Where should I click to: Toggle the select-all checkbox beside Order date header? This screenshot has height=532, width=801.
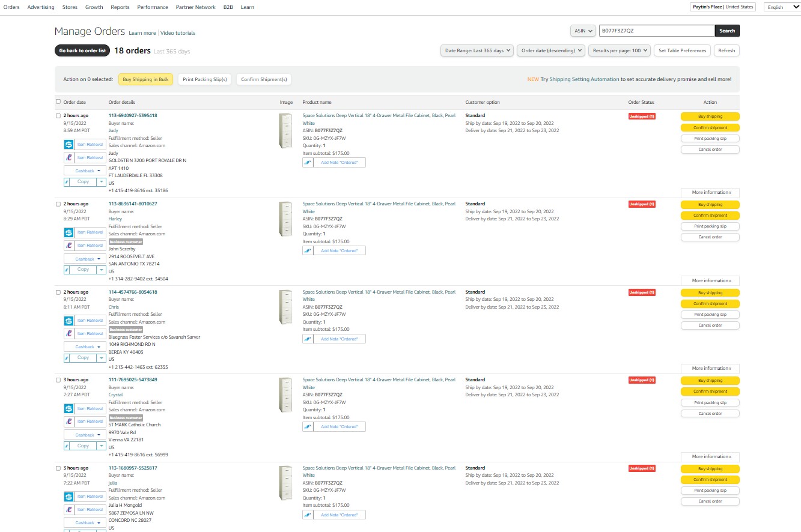tap(58, 102)
